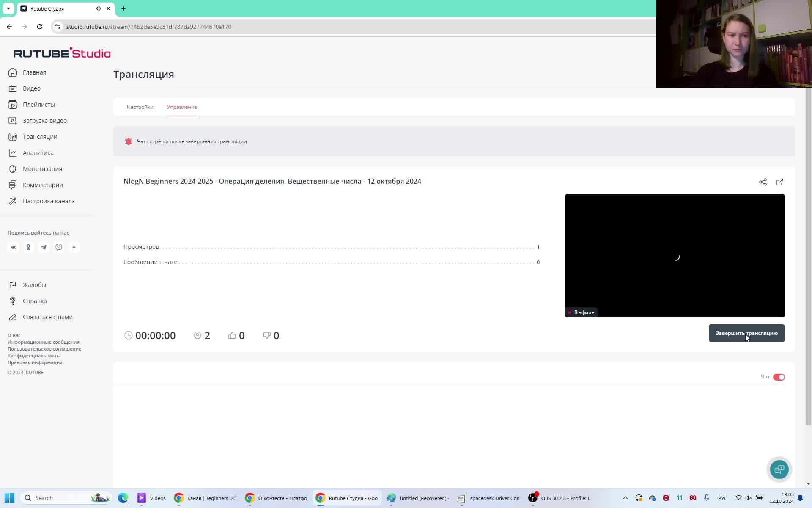This screenshot has height=508, width=812.
Task: Mute the Rutube Студия browser tab audio icon
Action: click(x=98, y=8)
